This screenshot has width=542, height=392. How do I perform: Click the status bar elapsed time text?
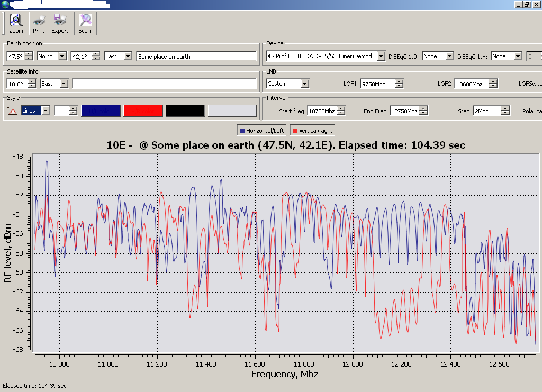(x=34, y=386)
